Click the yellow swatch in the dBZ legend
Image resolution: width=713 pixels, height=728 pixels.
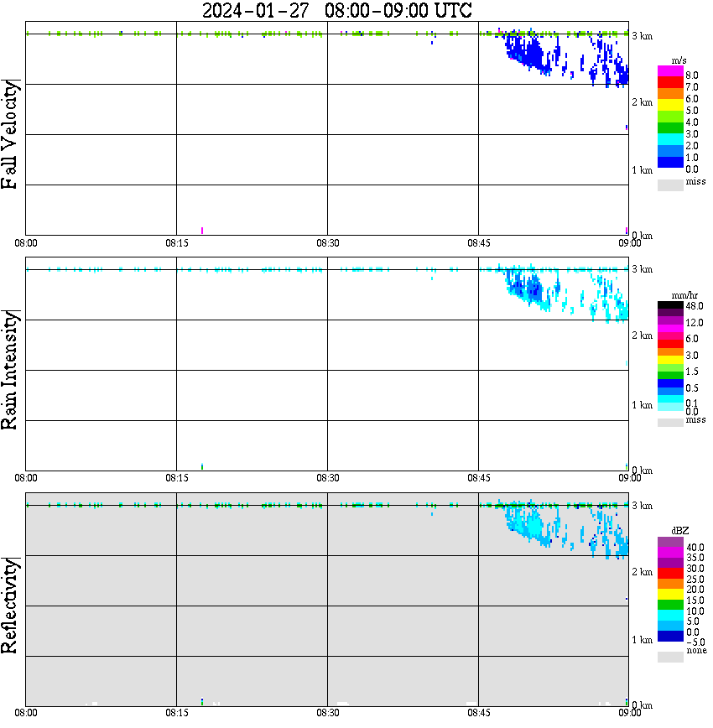click(670, 595)
